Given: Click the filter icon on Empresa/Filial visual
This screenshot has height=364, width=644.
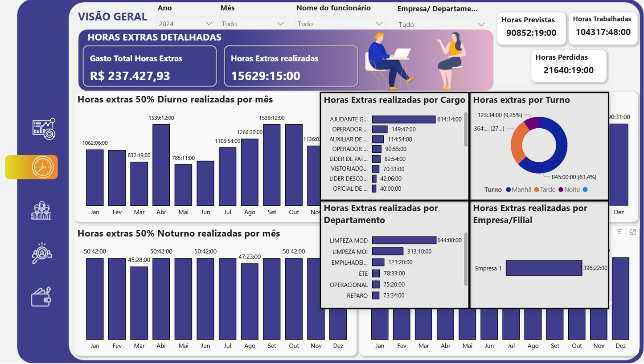Looking at the screenshot, I should click(619, 232).
